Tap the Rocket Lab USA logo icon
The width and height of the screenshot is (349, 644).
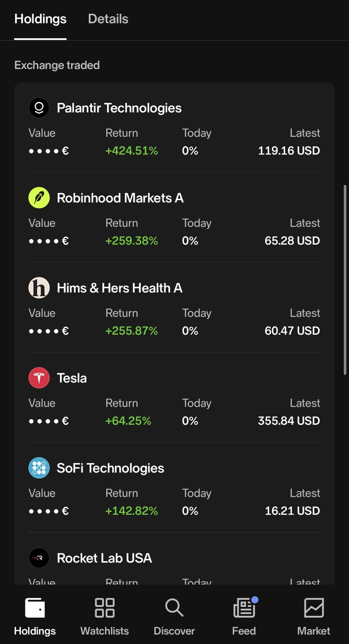[39, 558]
